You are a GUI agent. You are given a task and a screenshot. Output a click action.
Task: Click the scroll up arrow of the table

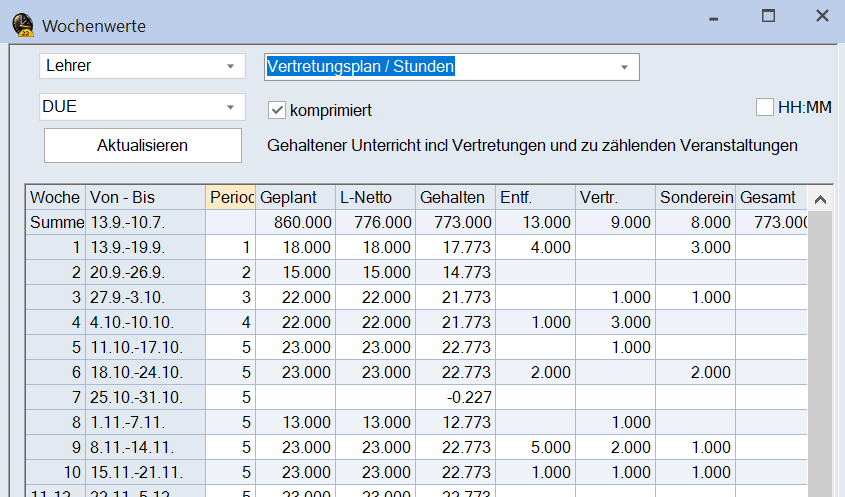click(818, 197)
